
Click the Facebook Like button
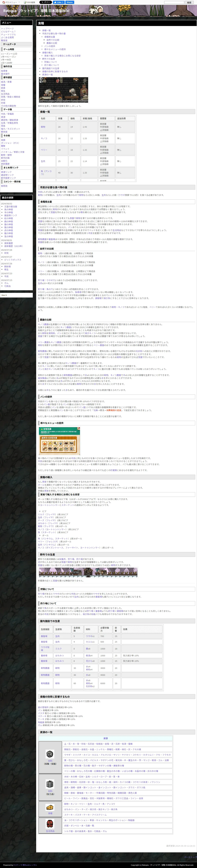coord(59,2)
